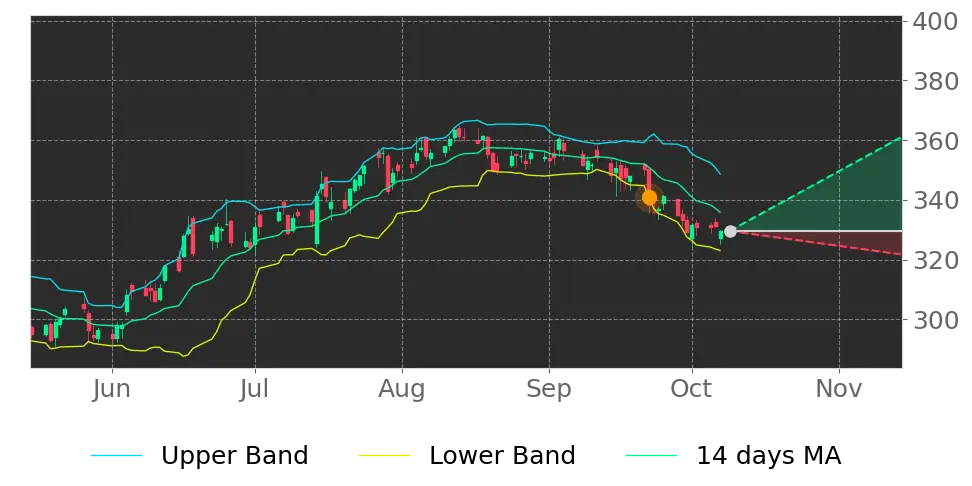The height and width of the screenshot is (486, 972).
Task: Click the Oct x-axis label
Action: click(x=691, y=389)
